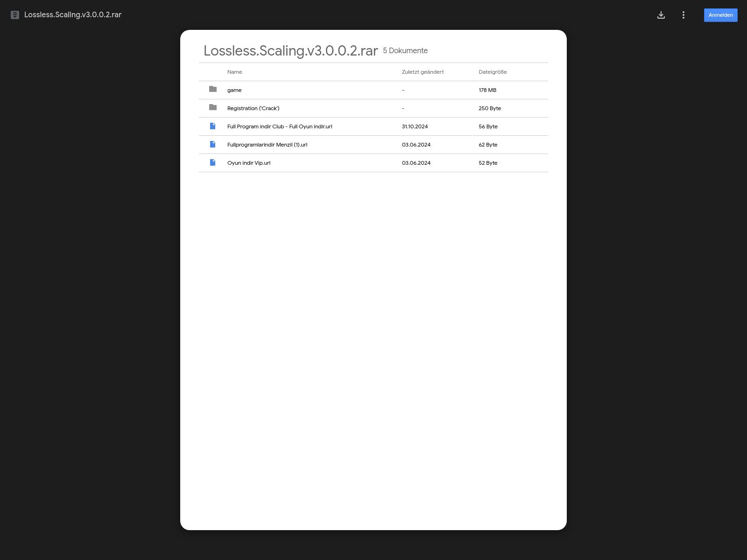The width and height of the screenshot is (747, 560).
Task: Click 03.06.2024 date in Oyun indir Vip row
Action: (x=416, y=163)
